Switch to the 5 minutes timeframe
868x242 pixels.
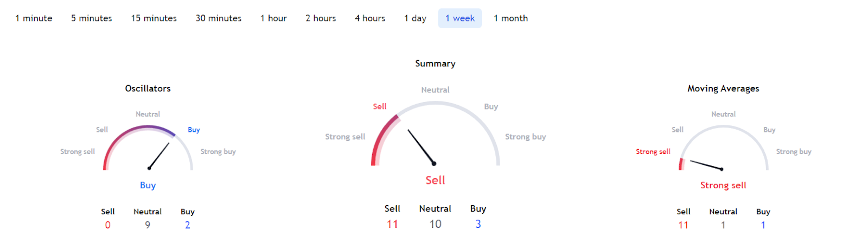pos(92,18)
